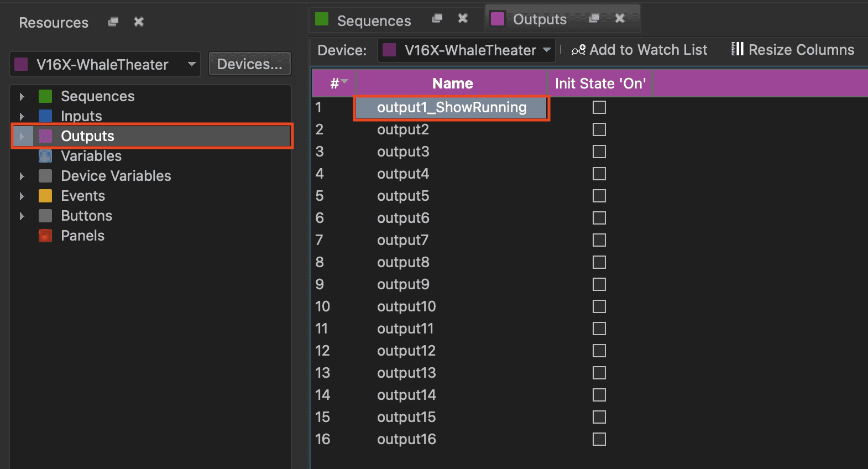Sort by the Name column header
Viewport: 868px width, 469px height.
click(452, 84)
